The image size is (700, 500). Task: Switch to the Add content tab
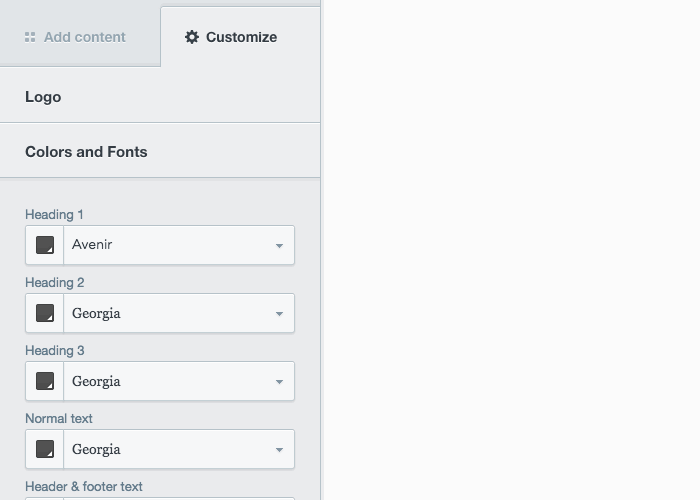80,37
